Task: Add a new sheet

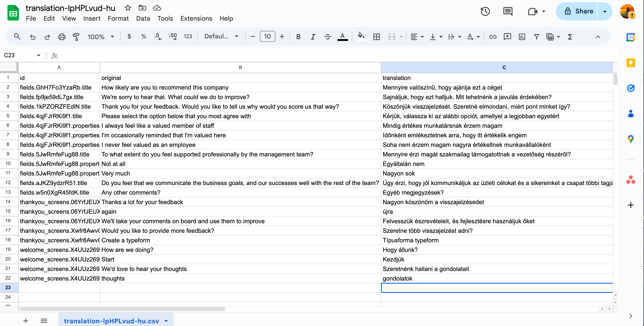Action: (x=25, y=321)
